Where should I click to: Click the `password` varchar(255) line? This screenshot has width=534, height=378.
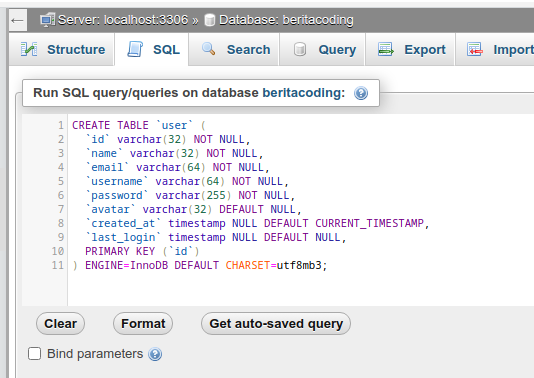tap(190, 195)
